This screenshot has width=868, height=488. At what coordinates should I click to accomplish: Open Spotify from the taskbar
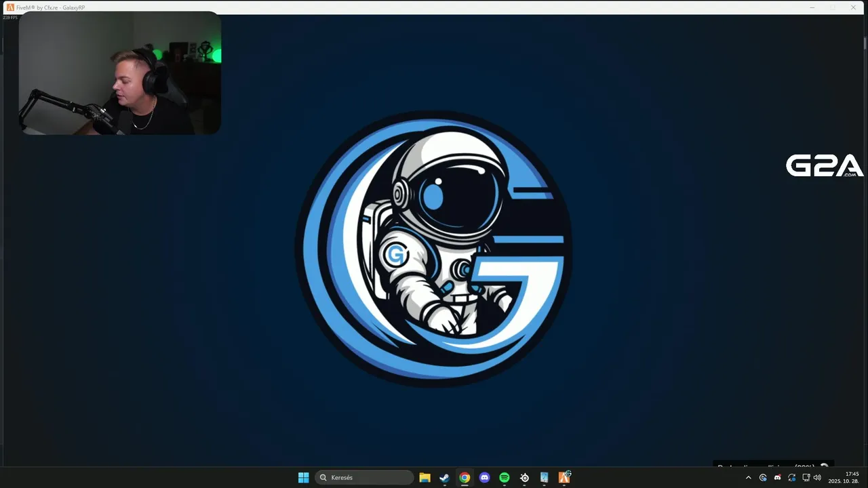[505, 478]
